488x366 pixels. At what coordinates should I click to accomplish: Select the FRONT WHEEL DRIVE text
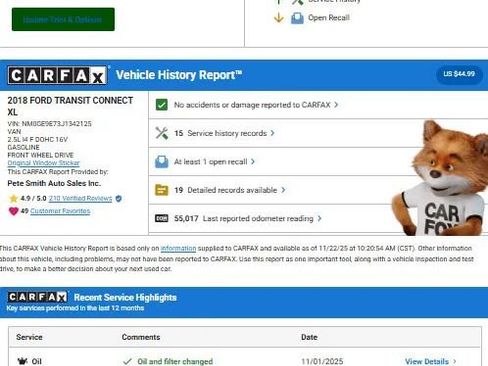(x=40, y=155)
